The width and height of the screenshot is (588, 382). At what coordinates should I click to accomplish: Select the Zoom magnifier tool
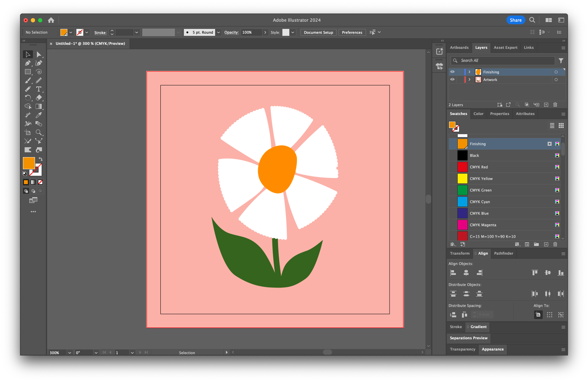coord(39,132)
